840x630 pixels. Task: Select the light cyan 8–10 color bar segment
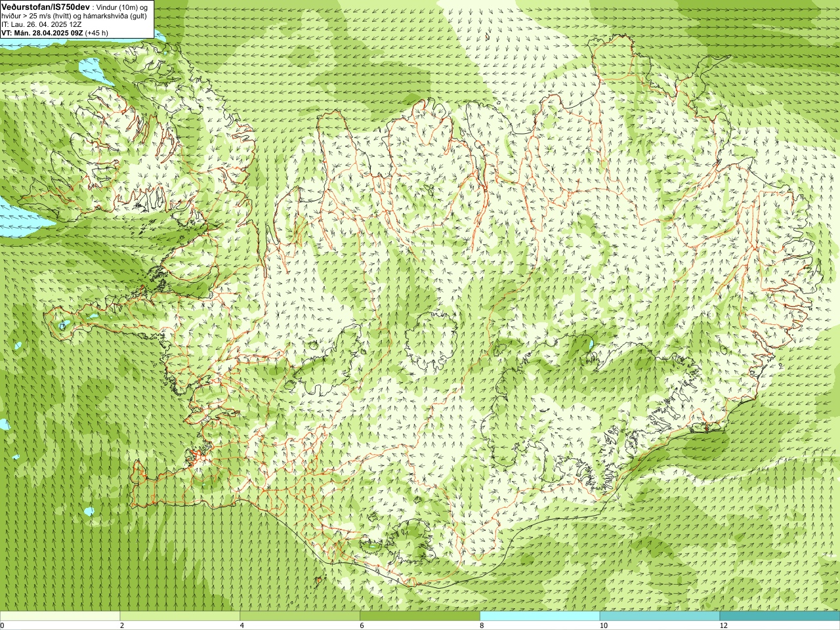pos(539,616)
